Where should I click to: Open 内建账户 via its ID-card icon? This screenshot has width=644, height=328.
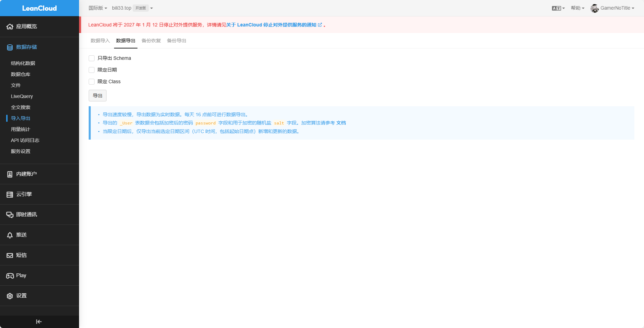coord(10,174)
